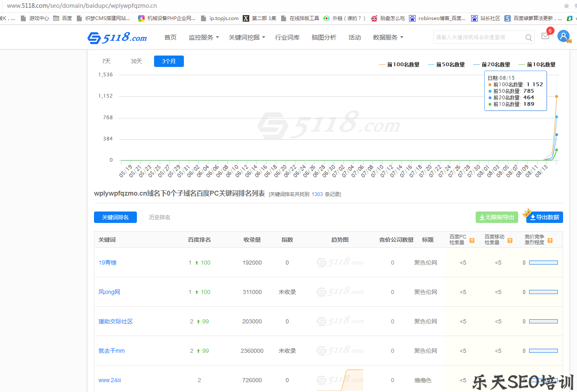Expand the 监控服务 dropdown menu
Image resolution: width=577 pixels, height=392 pixels.
point(204,37)
